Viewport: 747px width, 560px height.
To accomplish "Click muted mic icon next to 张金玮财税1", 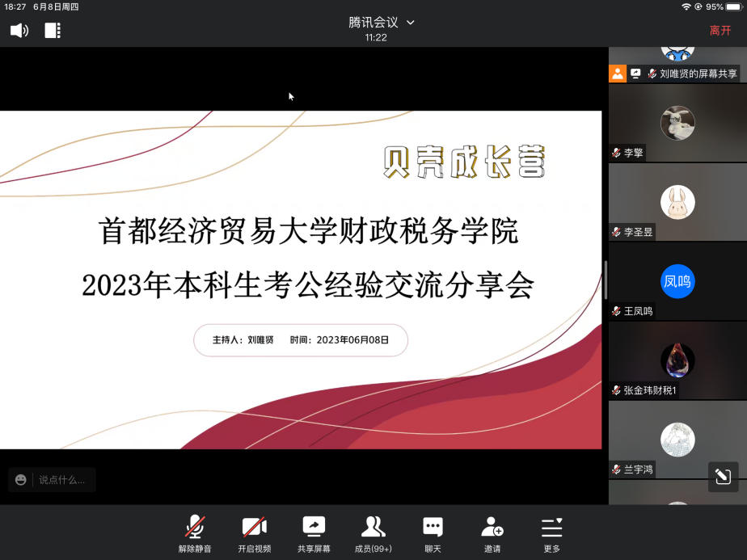I will (616, 390).
